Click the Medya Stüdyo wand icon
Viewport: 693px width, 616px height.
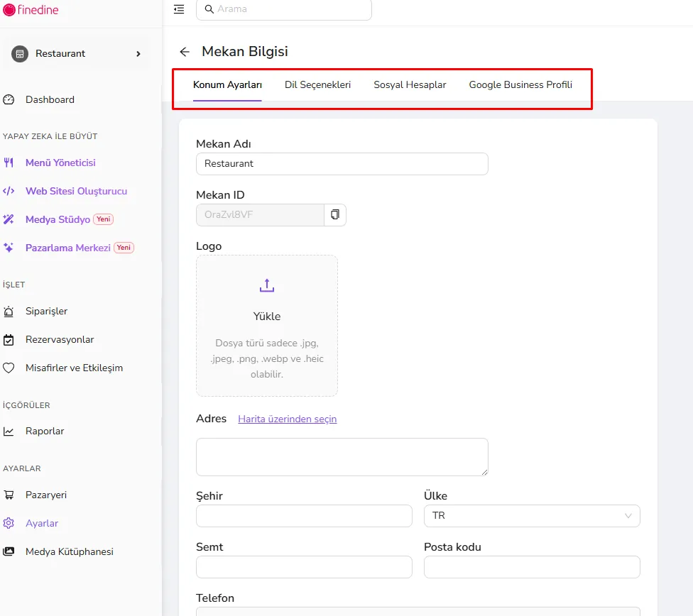coord(9,219)
